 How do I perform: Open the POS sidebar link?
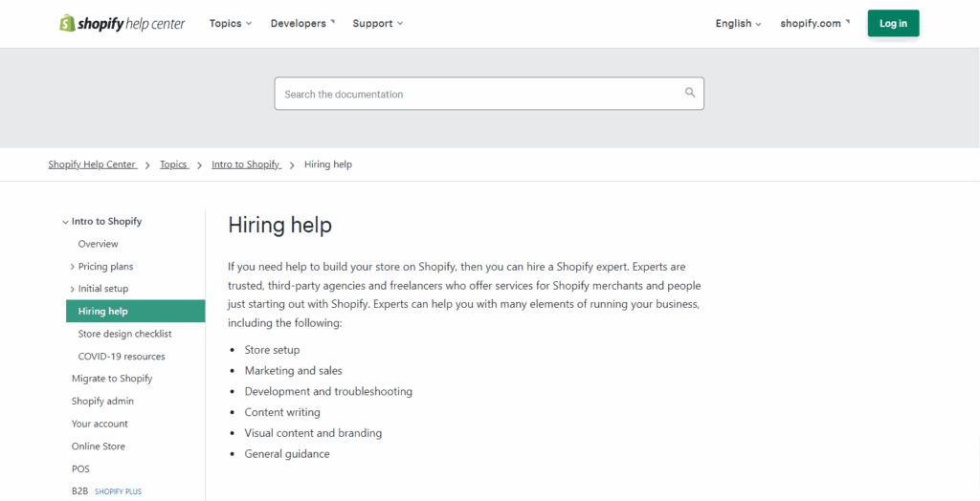[80, 468]
